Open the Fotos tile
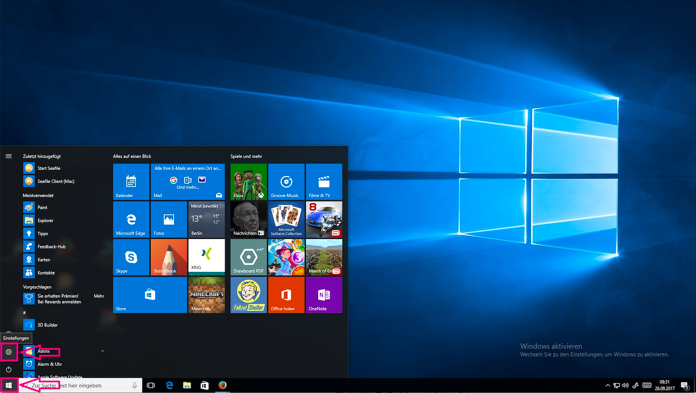This screenshot has height=393, width=696. 169,219
